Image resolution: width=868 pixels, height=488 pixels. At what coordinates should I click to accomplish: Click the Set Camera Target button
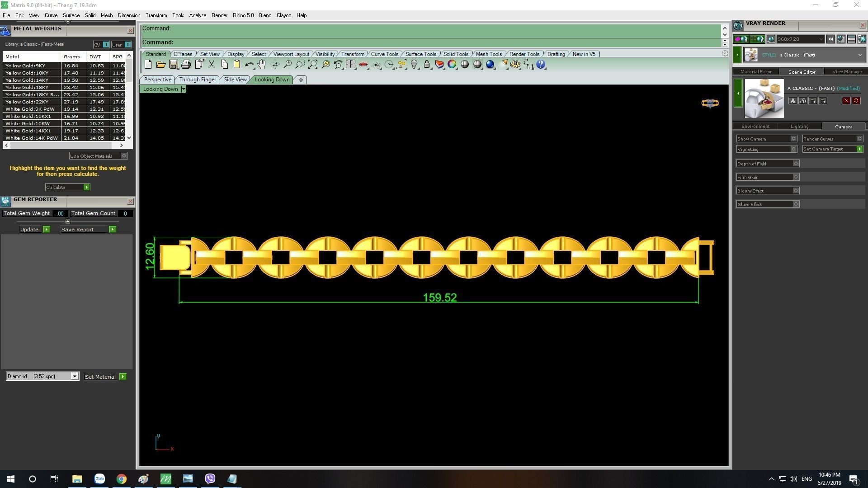[833, 149]
